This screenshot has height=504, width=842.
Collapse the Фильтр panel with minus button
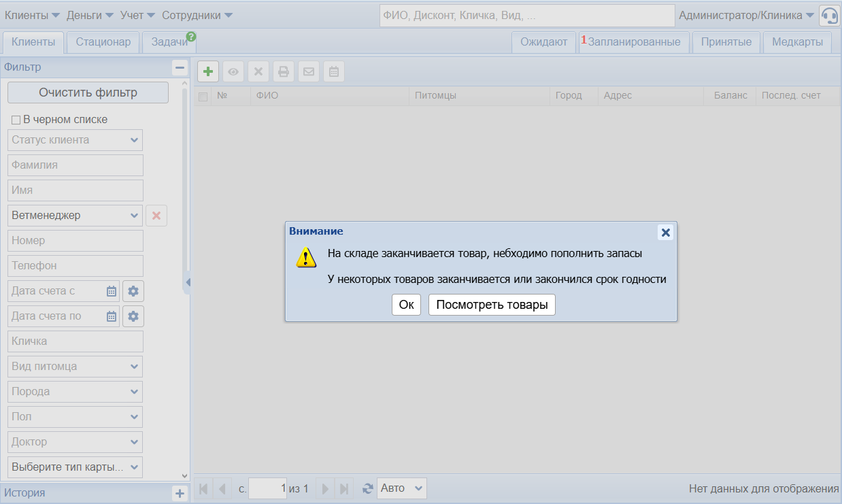point(180,67)
